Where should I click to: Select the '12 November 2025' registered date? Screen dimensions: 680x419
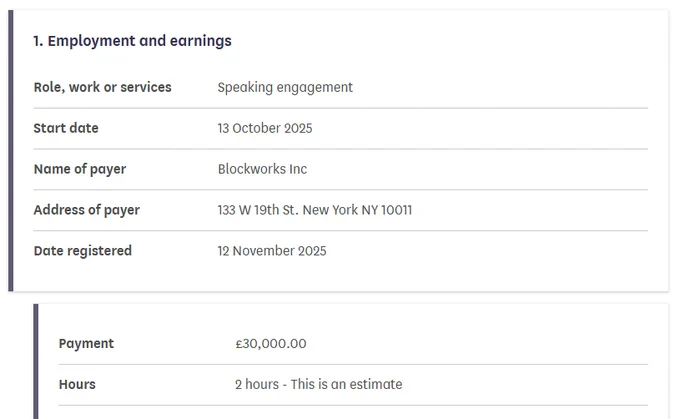coord(272,251)
